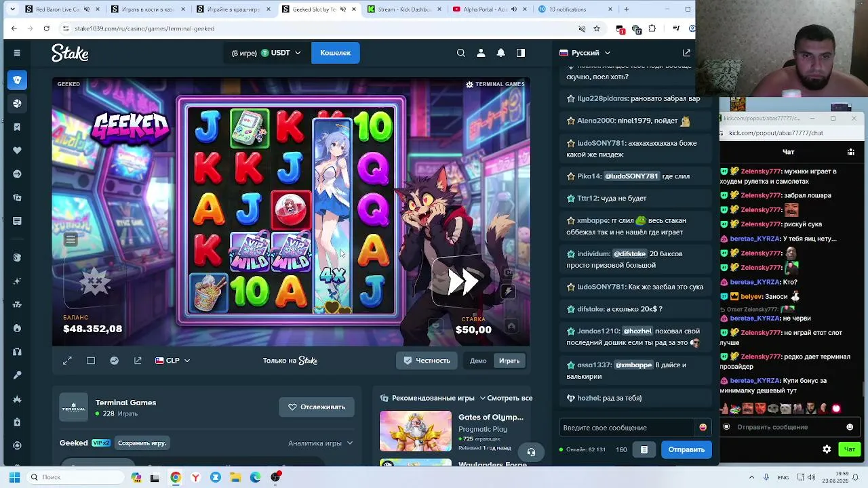Click the $48.352,08 balance value
The image size is (868, 488).
[x=92, y=329]
